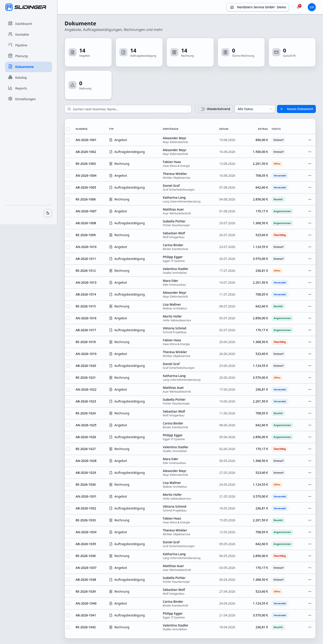Check the select-all header checkbox
The width and height of the screenshot is (323, 644).
tap(68, 129)
